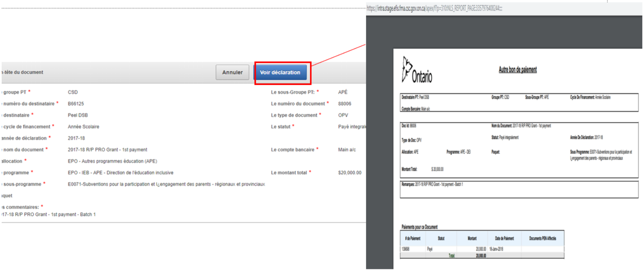Click the total amount value $20,000.00
The height and width of the screenshot is (271, 644).
click(349, 173)
